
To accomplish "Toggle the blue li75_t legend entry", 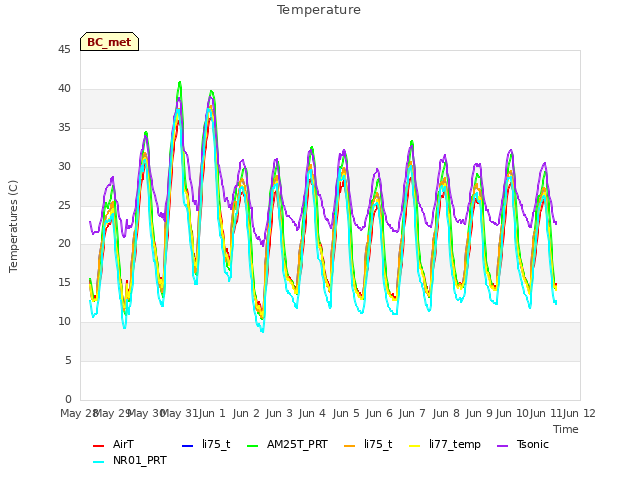I will point(206,444).
